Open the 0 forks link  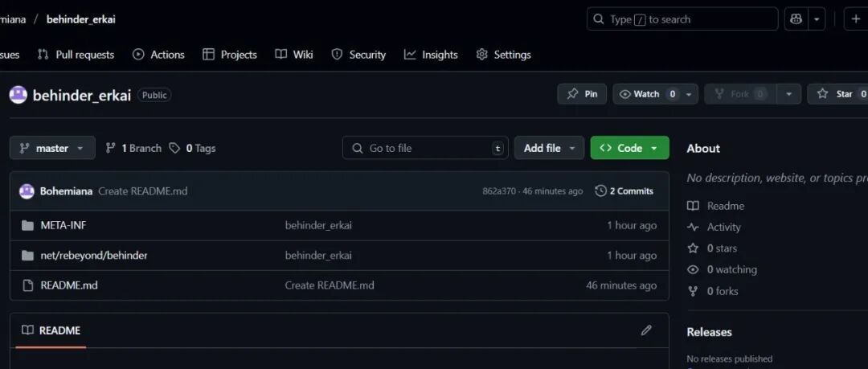(x=713, y=291)
